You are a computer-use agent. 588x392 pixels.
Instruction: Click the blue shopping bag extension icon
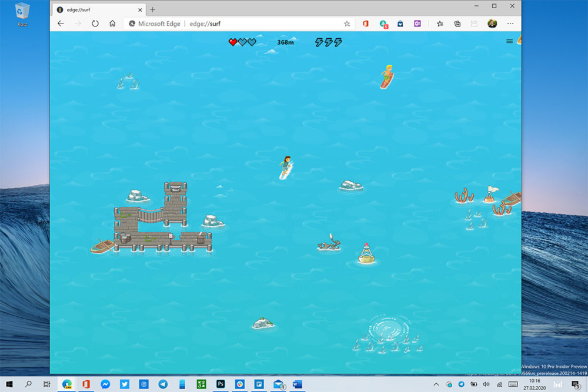400,24
